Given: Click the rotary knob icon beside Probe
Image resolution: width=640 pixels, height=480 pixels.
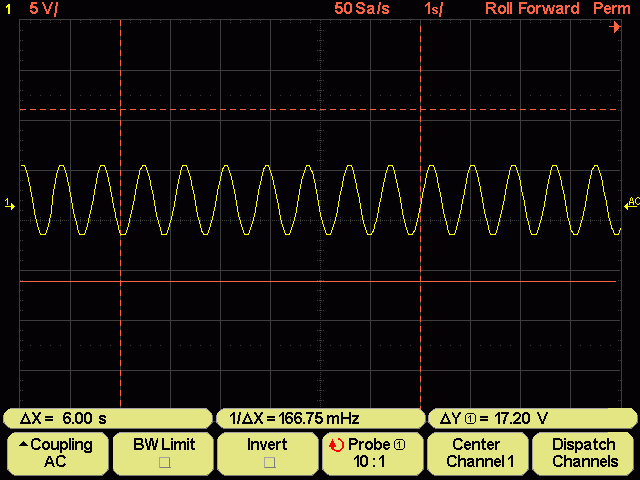Looking at the screenshot, I should [x=337, y=445].
